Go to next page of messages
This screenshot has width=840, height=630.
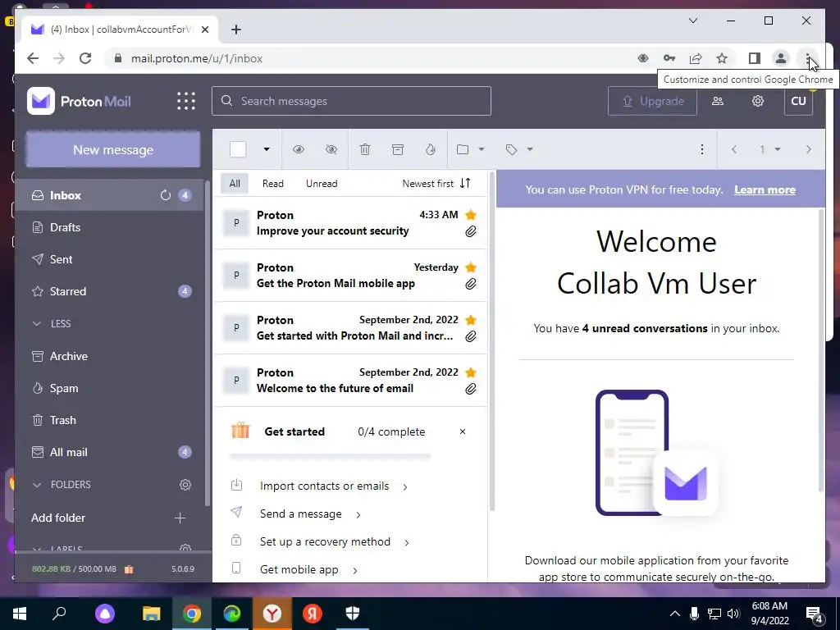(808, 149)
